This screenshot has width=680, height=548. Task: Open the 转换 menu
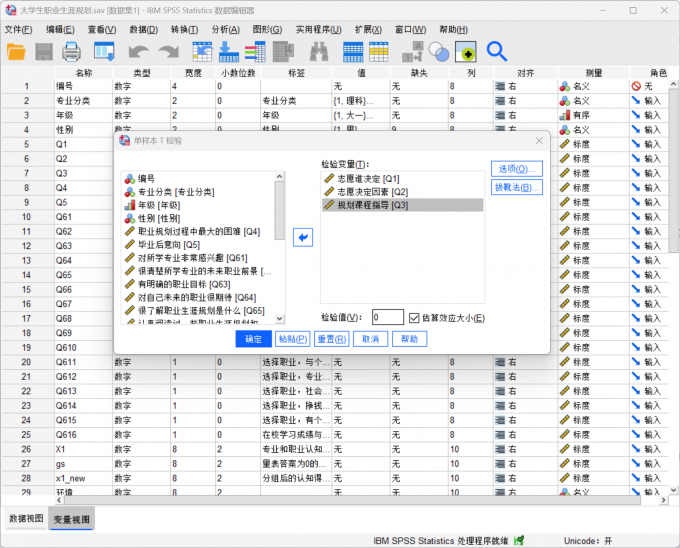[x=184, y=29]
